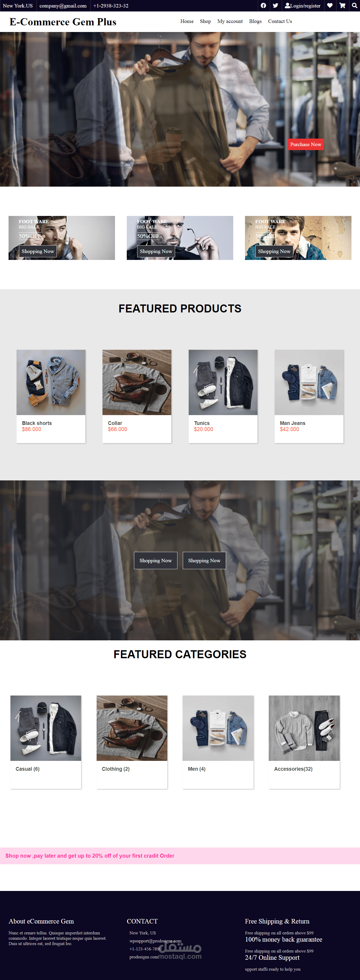Open the Collar product title

click(x=115, y=423)
